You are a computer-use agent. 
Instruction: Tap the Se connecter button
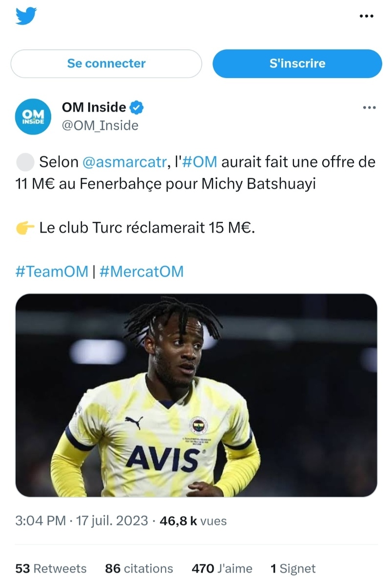(x=106, y=63)
